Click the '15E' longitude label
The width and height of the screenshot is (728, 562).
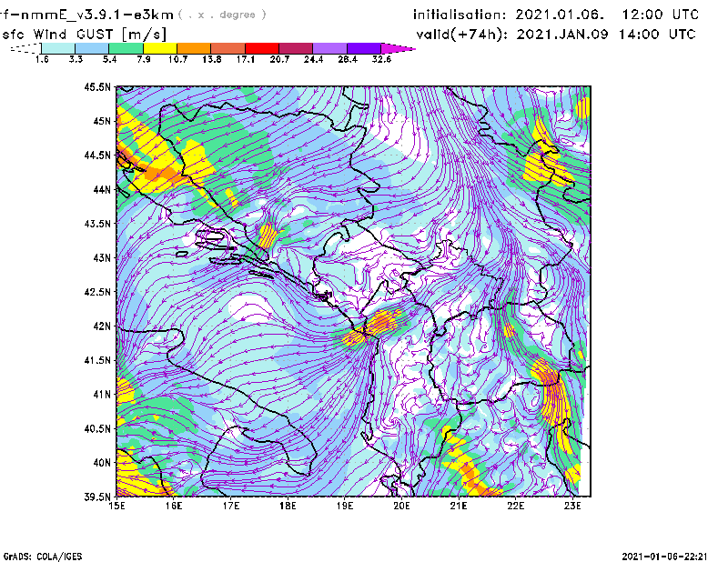[x=116, y=506]
